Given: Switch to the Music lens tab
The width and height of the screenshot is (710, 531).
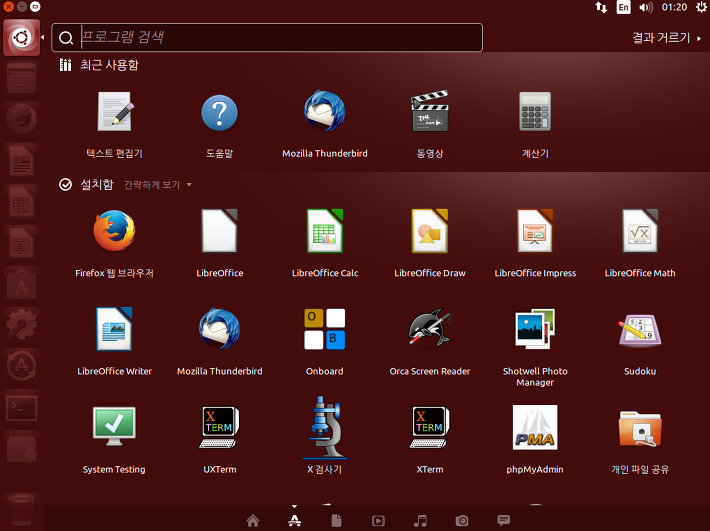Looking at the screenshot, I should click(420, 521).
